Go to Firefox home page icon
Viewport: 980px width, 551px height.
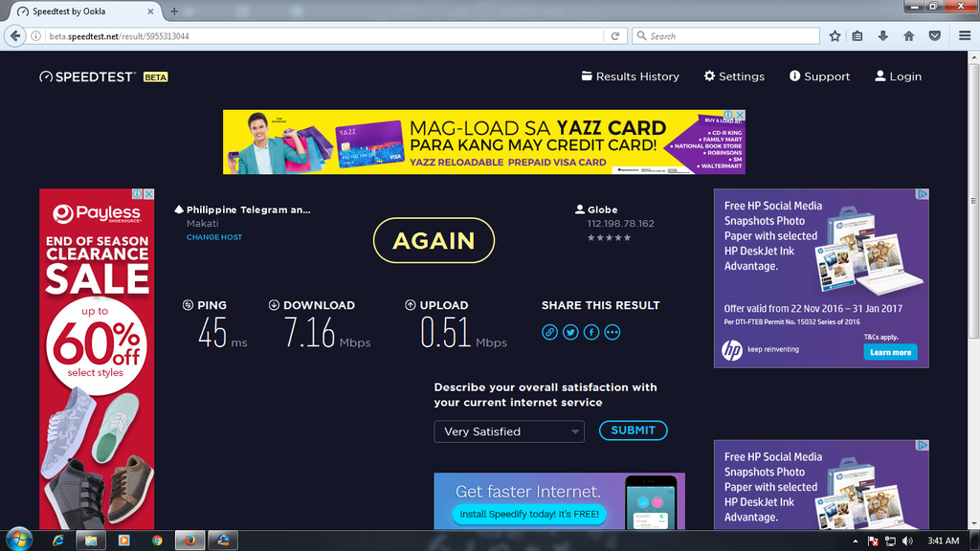click(x=909, y=36)
